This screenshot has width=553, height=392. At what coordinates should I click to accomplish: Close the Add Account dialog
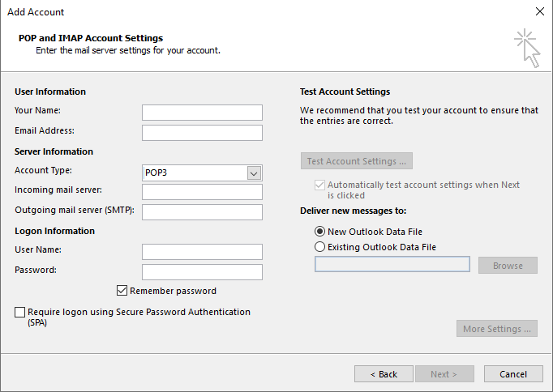coord(540,12)
